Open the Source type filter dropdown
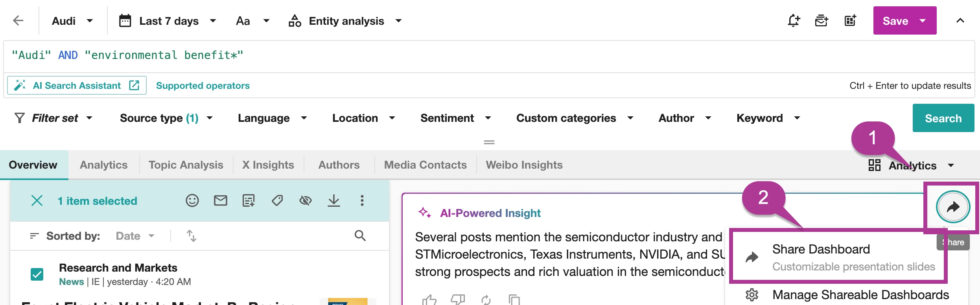 (x=166, y=118)
